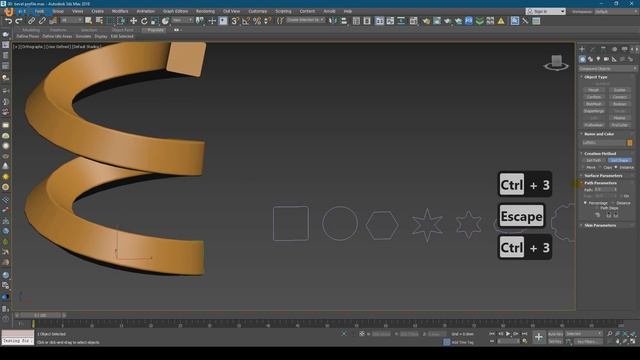The image size is (640, 360).
Task: Click the Scatter object type button
Action: [620, 90]
